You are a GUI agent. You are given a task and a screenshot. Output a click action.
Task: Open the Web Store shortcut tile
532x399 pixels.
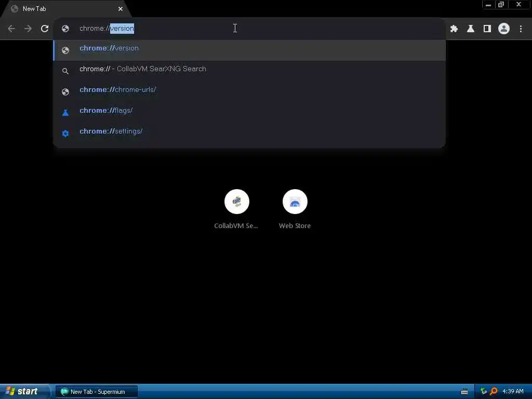click(x=295, y=209)
